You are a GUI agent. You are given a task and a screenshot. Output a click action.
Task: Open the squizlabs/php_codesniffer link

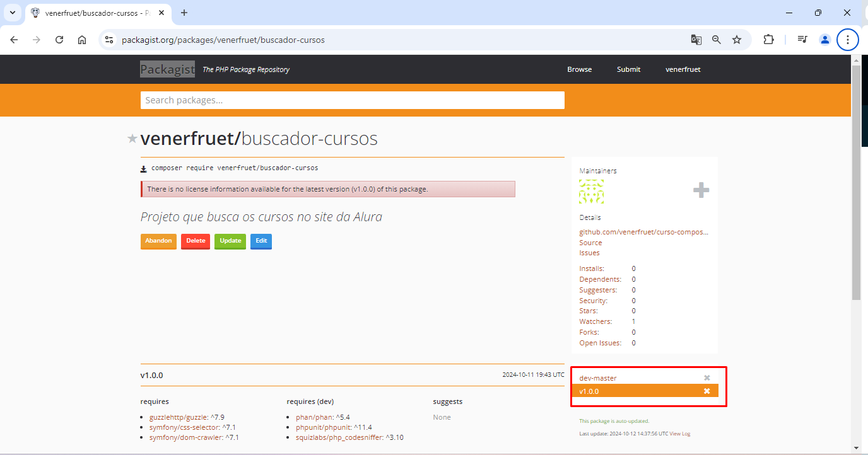point(339,437)
